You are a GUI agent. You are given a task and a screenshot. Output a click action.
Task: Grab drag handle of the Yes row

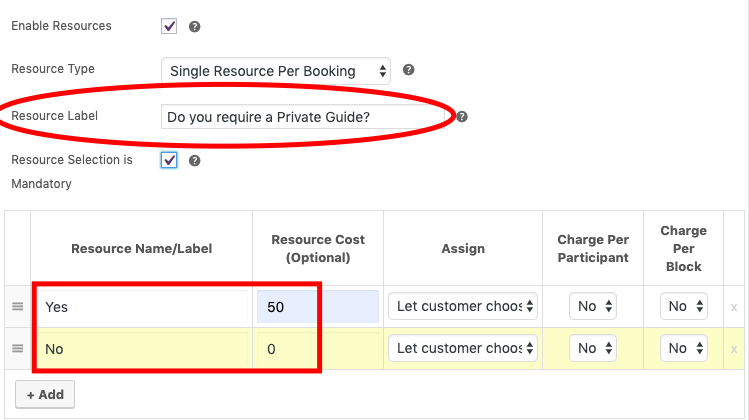pos(17,307)
